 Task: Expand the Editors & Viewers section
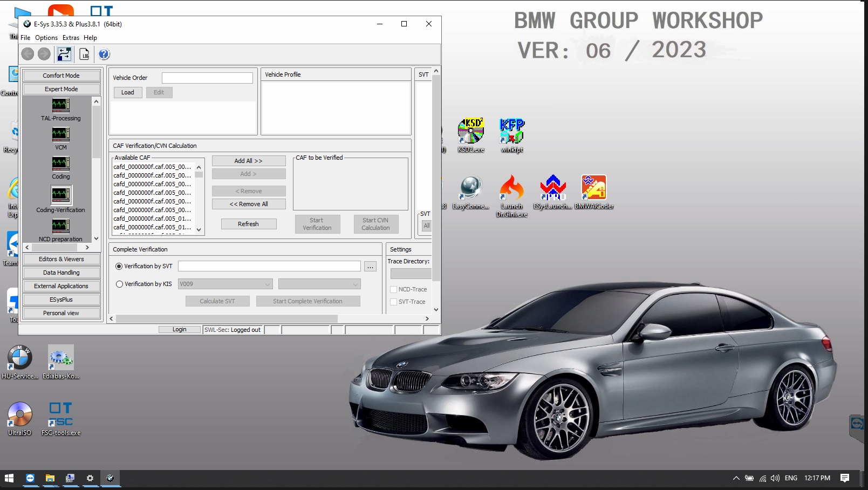[x=61, y=259]
